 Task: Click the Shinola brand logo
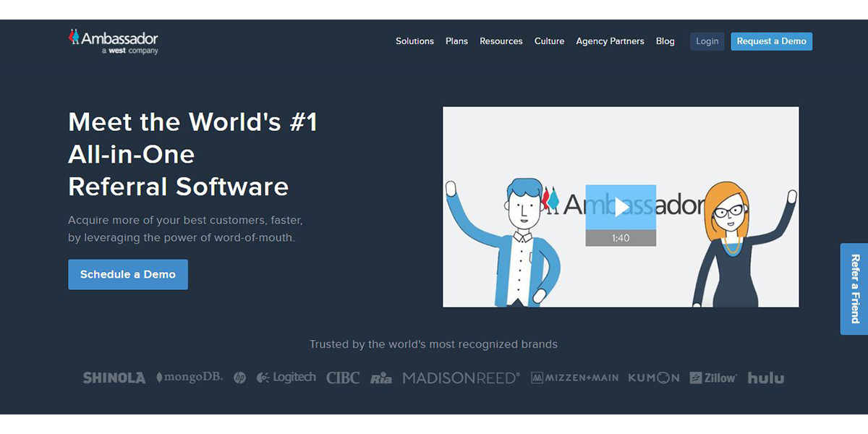click(114, 378)
